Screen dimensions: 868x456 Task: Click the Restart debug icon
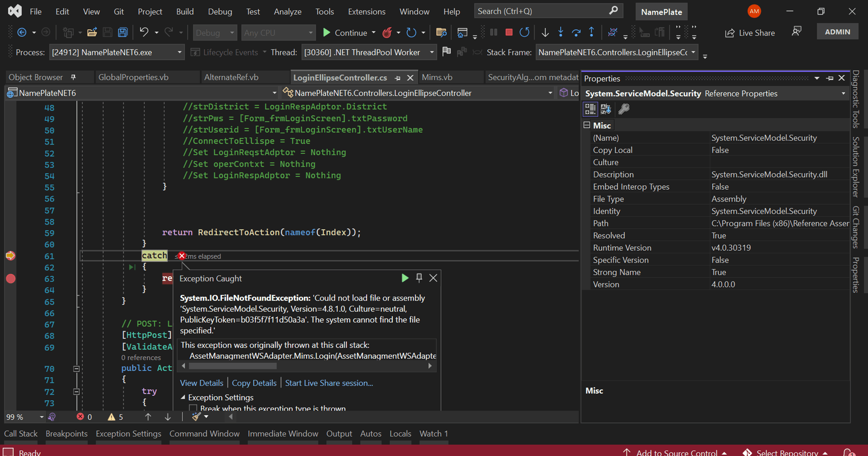coord(524,32)
